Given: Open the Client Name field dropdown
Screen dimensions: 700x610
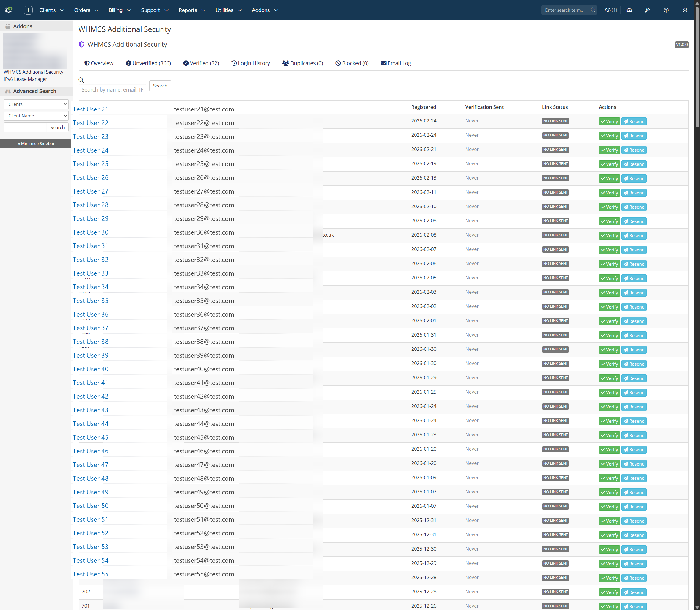Looking at the screenshot, I should (x=36, y=116).
